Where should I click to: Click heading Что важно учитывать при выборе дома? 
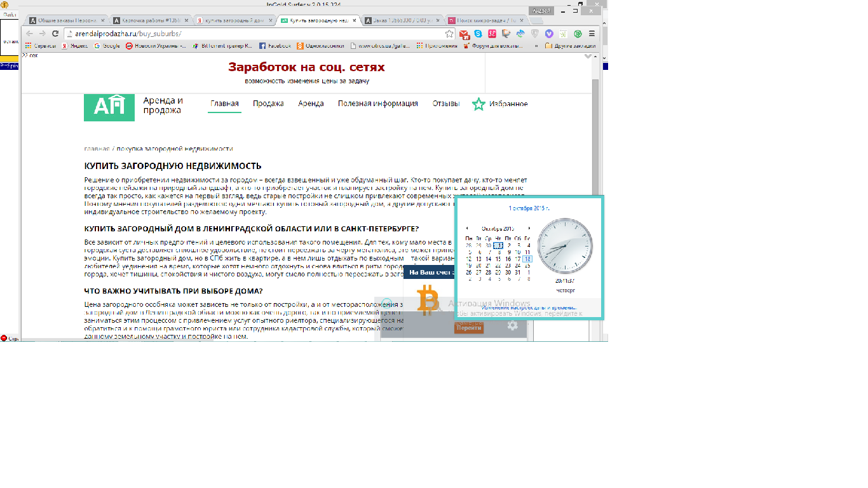[x=173, y=290]
